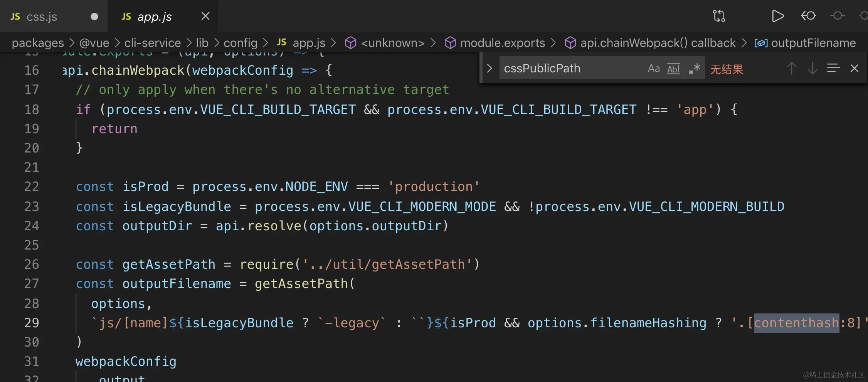Image resolution: width=868 pixels, height=382 pixels.
Task: Enable the find-in-selection icon
Action: [833, 69]
